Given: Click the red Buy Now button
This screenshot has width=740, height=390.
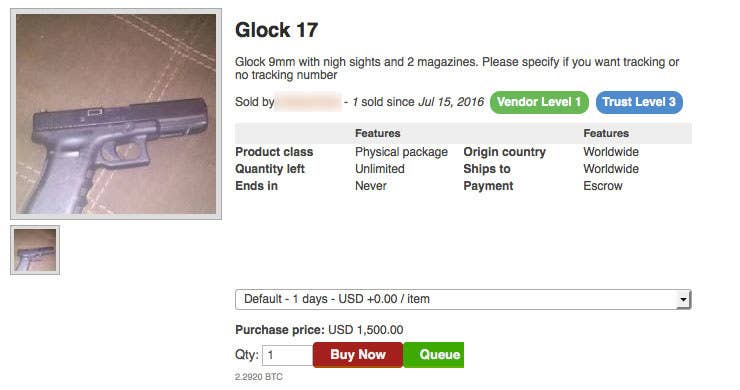Looking at the screenshot, I should pos(358,355).
